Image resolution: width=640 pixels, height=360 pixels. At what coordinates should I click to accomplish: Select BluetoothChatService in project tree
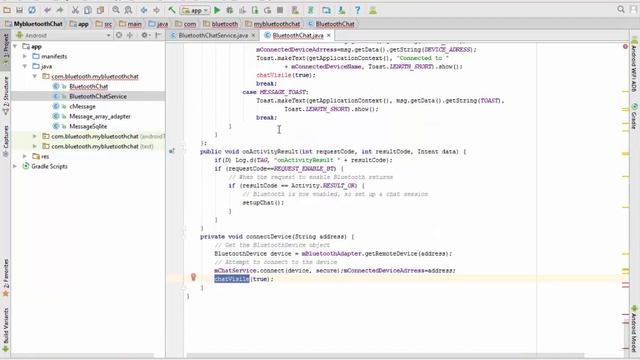tap(98, 96)
